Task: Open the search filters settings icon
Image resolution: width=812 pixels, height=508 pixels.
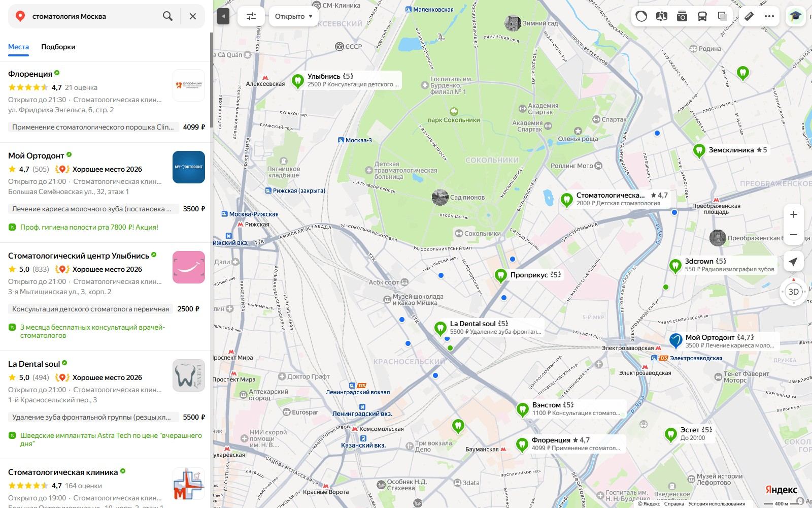Action: pos(251,16)
